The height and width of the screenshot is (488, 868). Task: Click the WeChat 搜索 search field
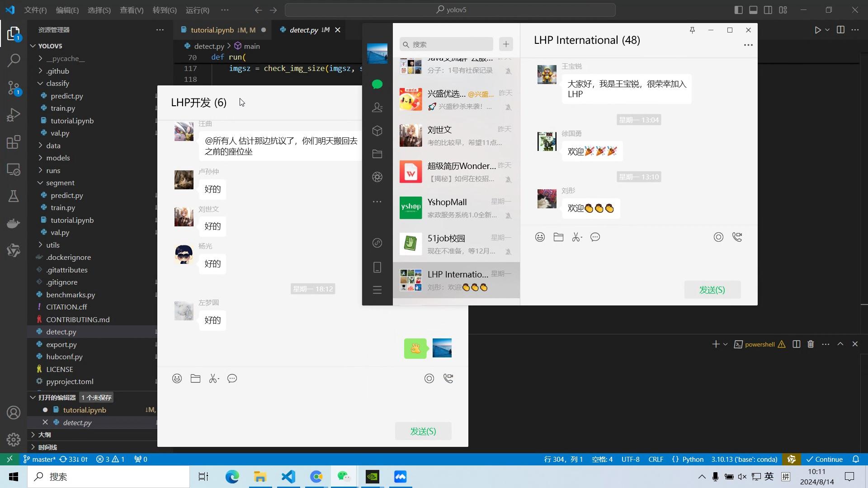pos(446,44)
